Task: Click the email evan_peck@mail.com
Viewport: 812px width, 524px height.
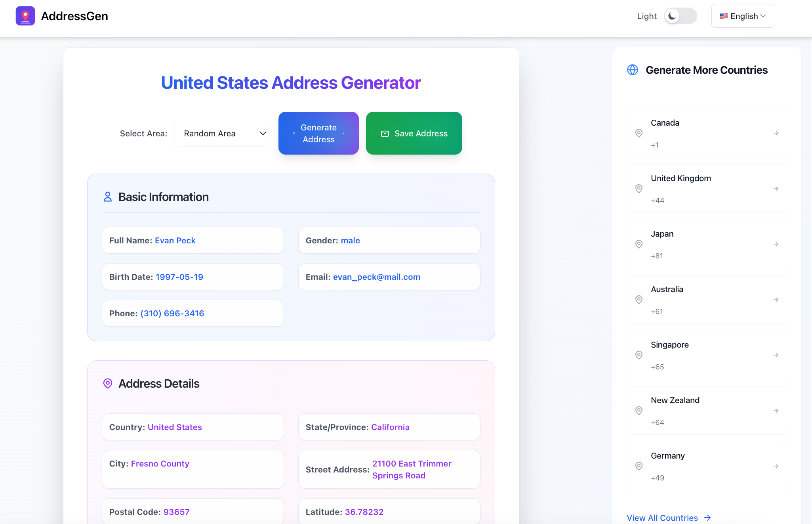Action: (x=377, y=277)
